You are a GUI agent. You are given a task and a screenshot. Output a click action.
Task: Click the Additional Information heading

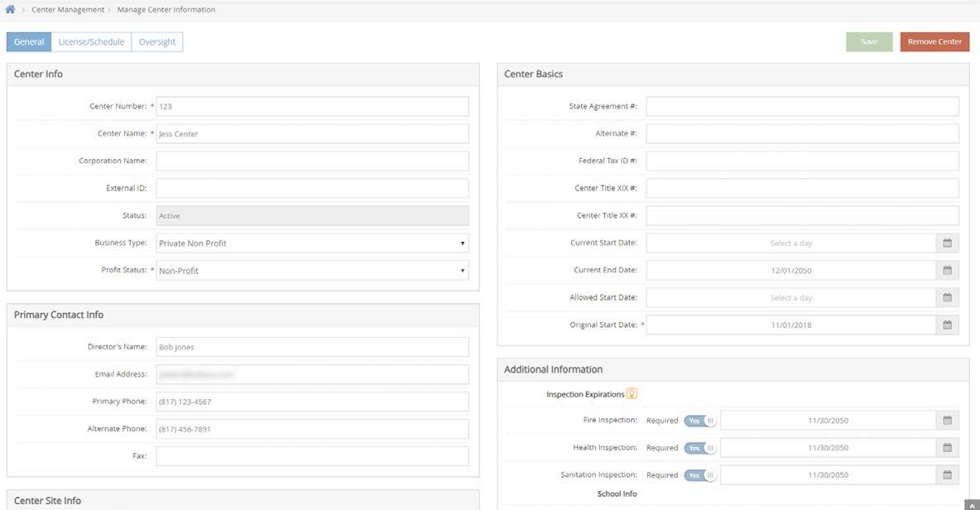(553, 369)
